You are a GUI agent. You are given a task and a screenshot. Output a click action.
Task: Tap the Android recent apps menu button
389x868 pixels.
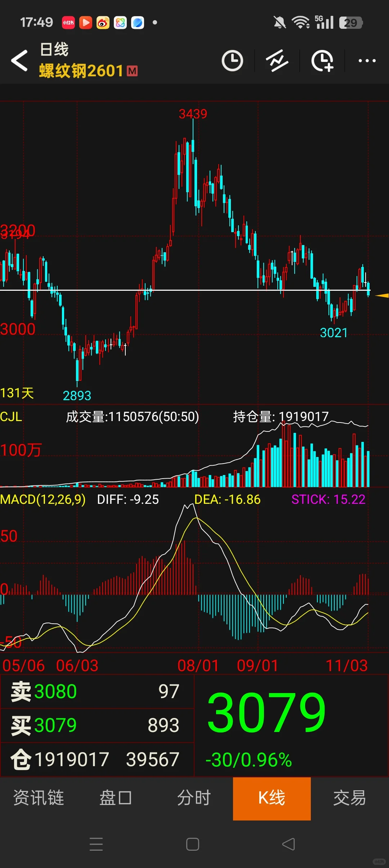point(96,844)
